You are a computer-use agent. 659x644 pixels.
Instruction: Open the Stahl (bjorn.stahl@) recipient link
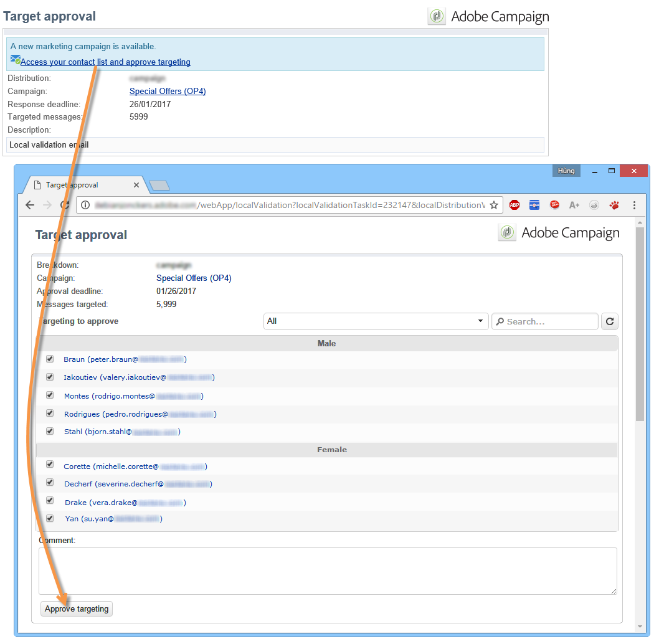click(122, 432)
